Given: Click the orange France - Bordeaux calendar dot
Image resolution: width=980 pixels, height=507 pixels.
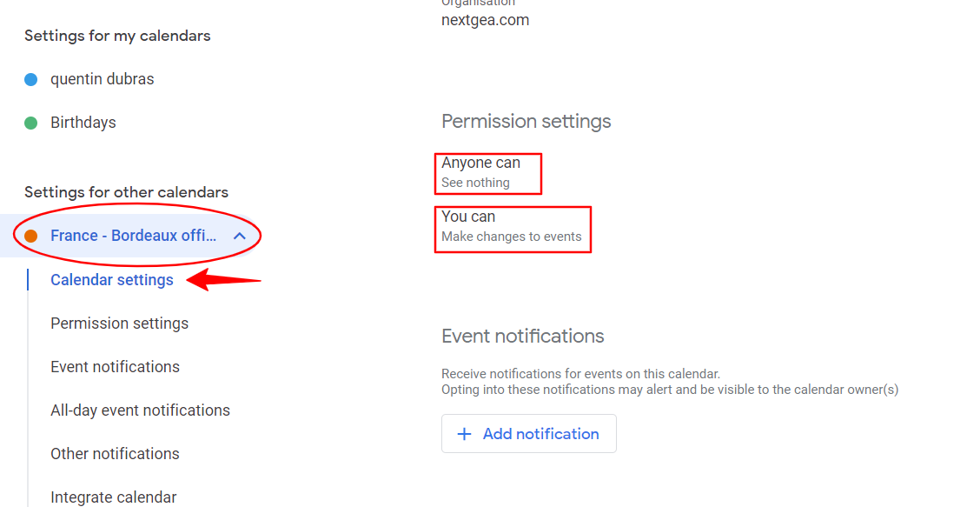Looking at the screenshot, I should point(30,236).
